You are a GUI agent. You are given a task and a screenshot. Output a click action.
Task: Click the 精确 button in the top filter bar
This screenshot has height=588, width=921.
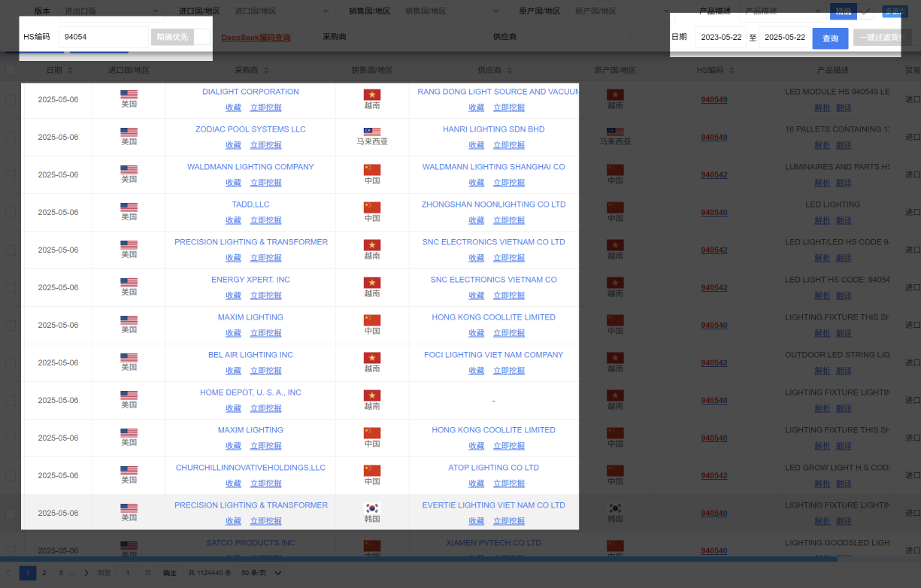[x=843, y=11]
